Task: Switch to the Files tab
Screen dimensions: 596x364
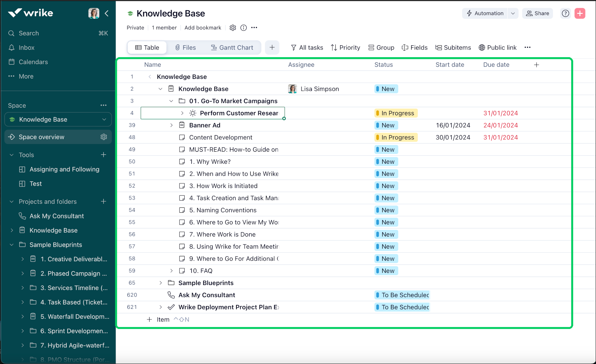Action: point(185,48)
